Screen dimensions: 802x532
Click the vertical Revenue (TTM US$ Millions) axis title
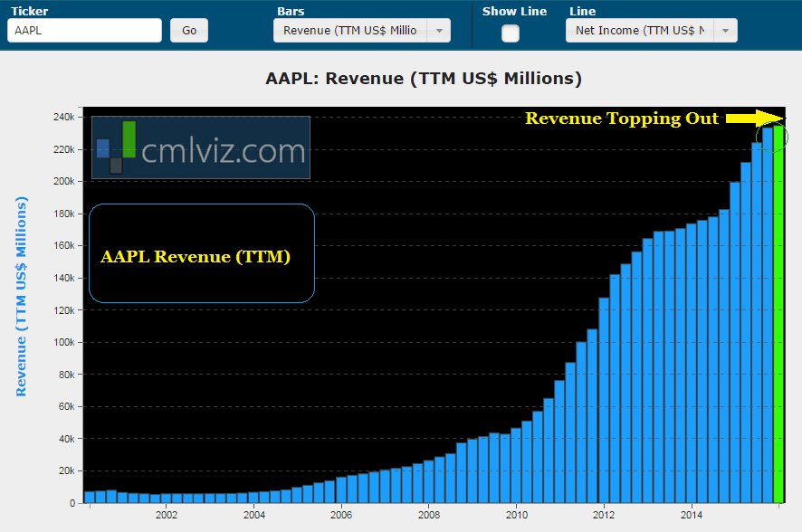21,297
